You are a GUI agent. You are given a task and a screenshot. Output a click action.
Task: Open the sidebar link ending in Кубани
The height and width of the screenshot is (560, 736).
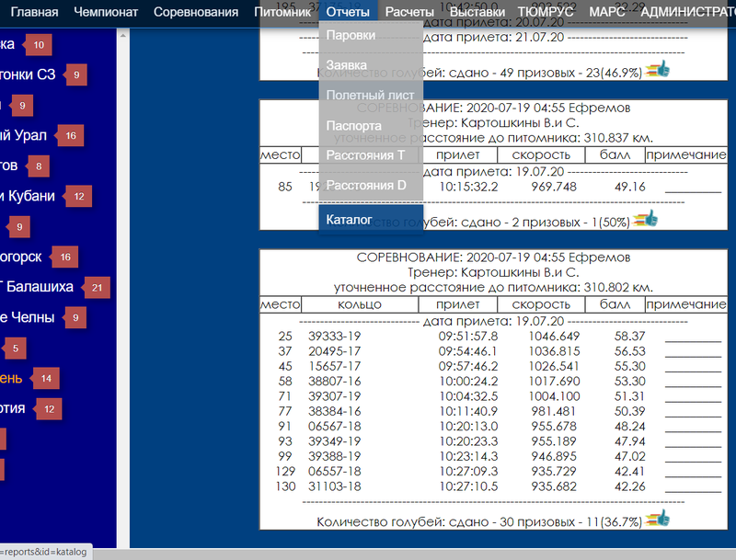(28, 196)
